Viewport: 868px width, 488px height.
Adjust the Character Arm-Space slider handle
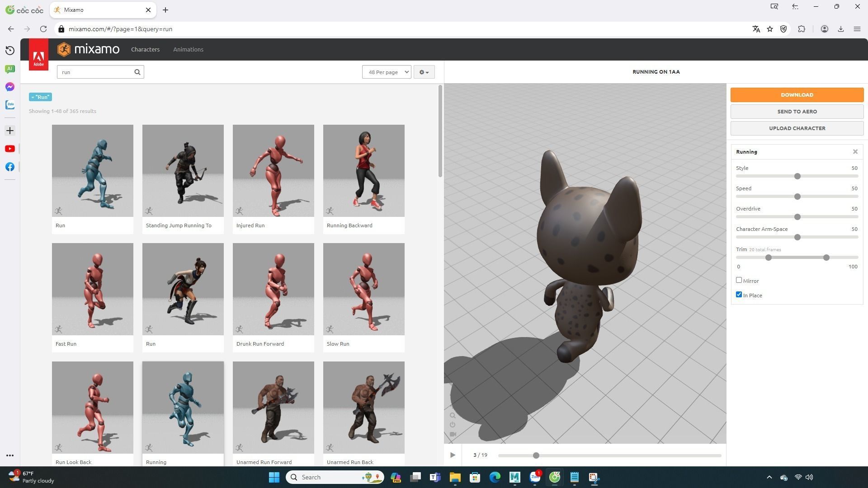click(797, 237)
